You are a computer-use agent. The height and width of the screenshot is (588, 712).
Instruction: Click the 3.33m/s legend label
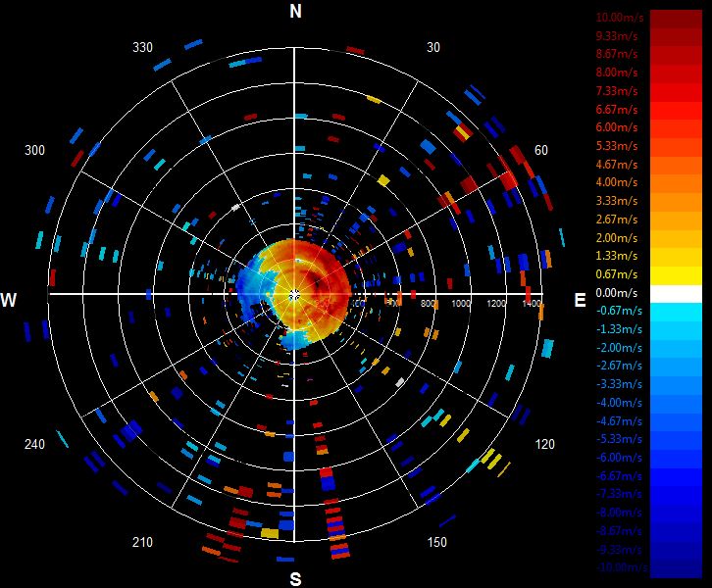617,201
